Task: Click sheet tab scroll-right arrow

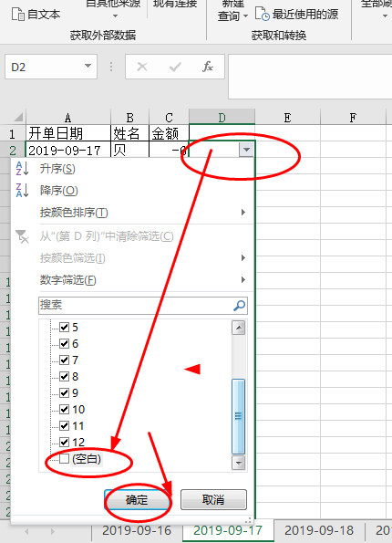Action: point(52,531)
